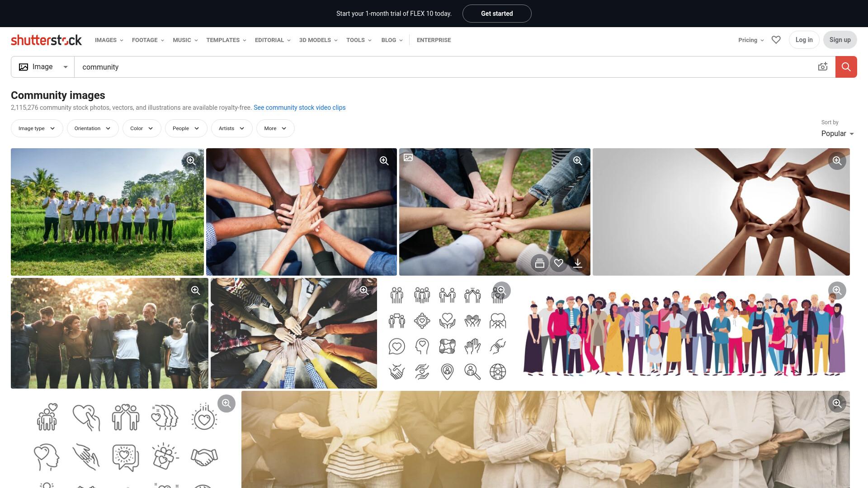Viewport: 868px width, 488px height.
Task: Open the BLOG menu
Action: tap(392, 40)
